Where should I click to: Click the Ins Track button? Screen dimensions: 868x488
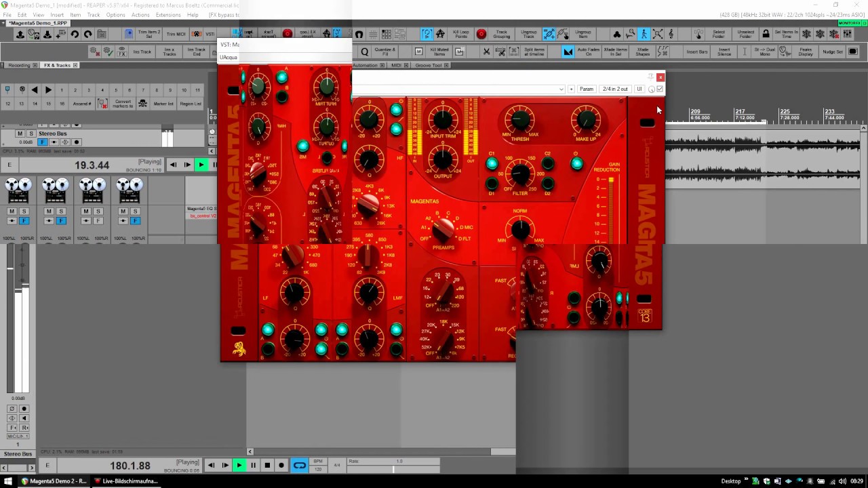point(142,52)
